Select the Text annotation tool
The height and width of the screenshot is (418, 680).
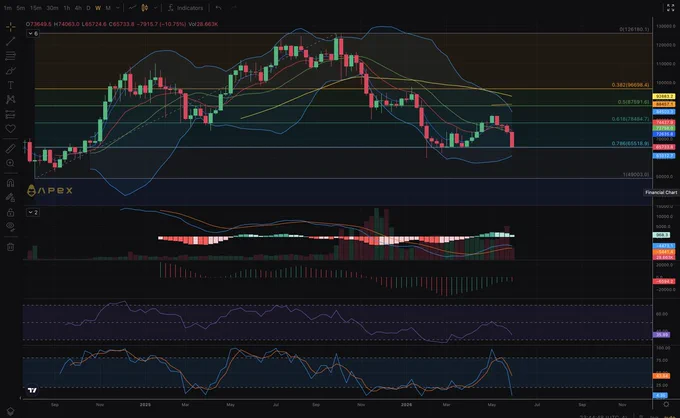click(x=10, y=85)
